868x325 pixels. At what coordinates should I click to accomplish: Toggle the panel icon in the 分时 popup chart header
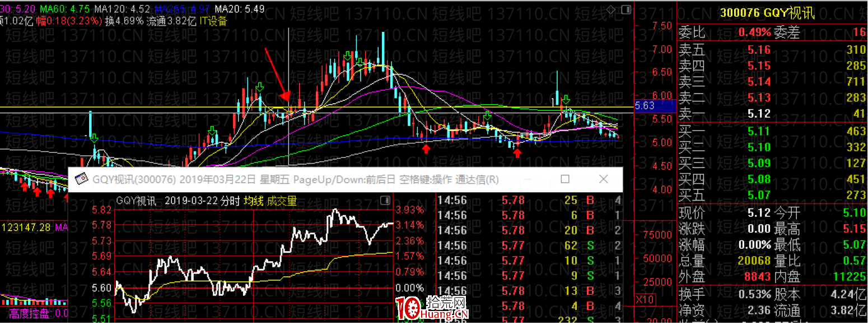click(x=385, y=201)
